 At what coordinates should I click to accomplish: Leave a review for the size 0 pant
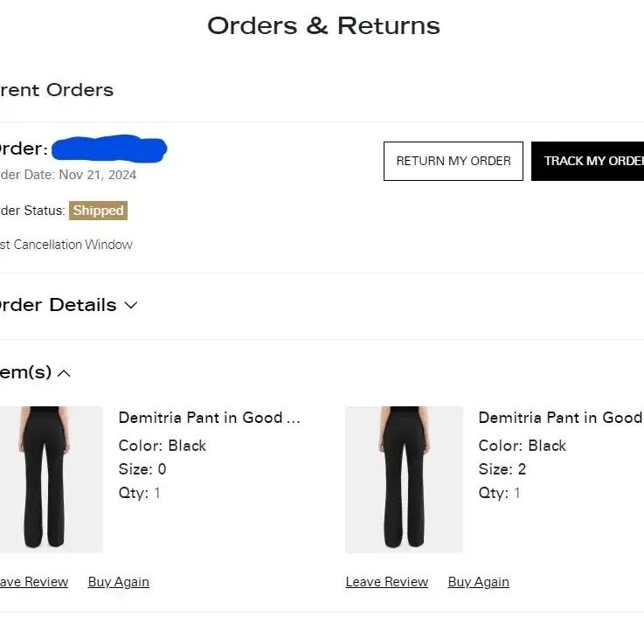click(x=34, y=582)
